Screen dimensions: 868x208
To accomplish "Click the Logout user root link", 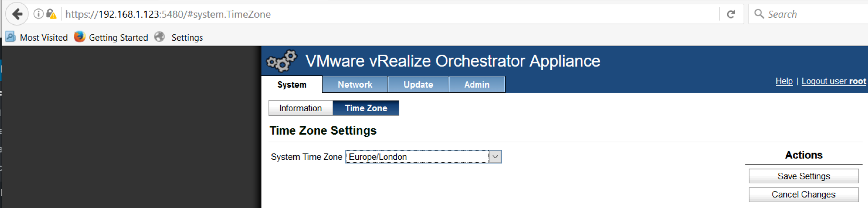I will pos(834,81).
